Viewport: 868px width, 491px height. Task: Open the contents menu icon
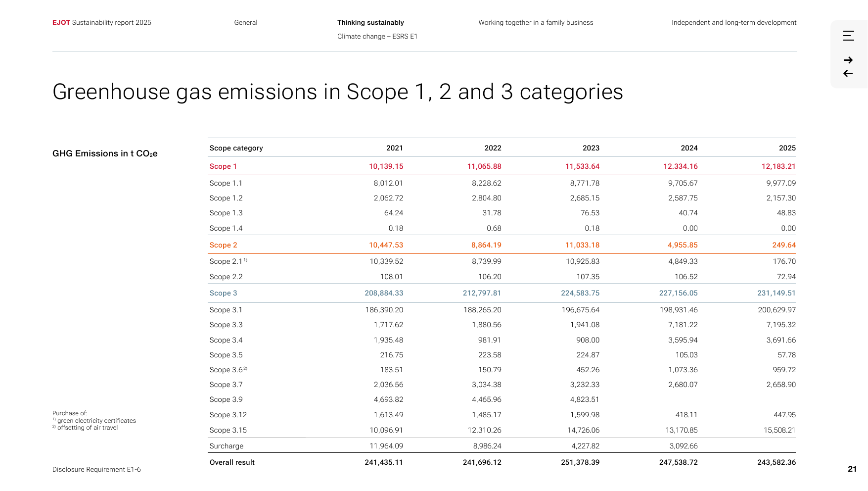pyautogui.click(x=848, y=36)
